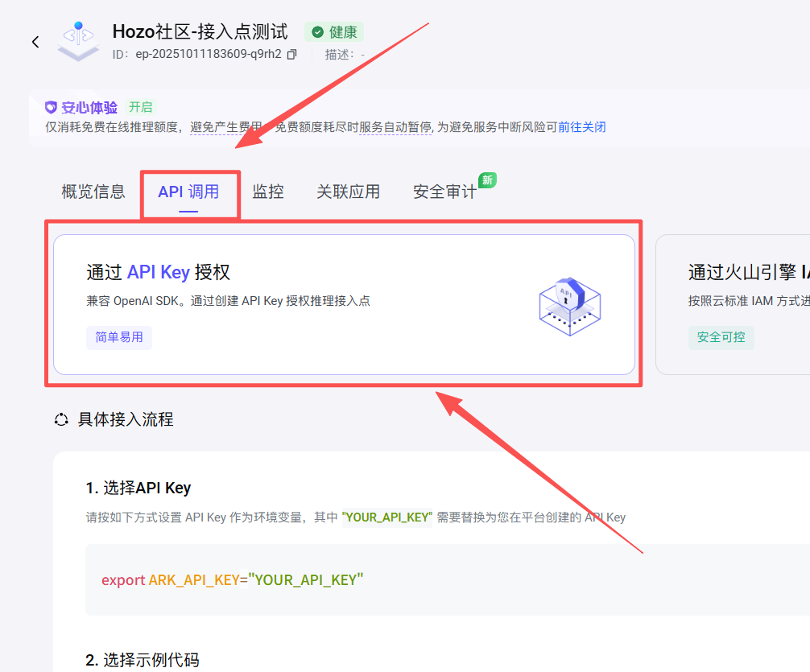Toggle 安心体验 via the 开启 control
Viewport: 810px width, 672px height.
pyautogui.click(x=140, y=105)
